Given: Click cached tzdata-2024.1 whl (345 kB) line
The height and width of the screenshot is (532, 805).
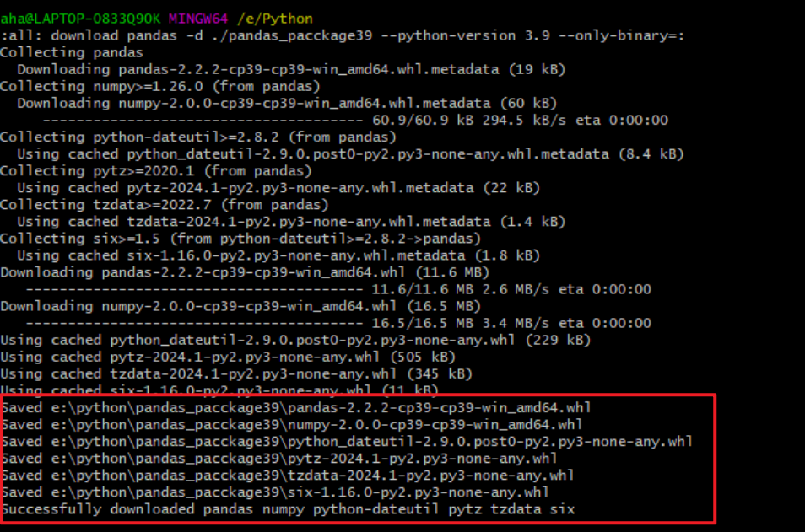Looking at the screenshot, I should pyautogui.click(x=236, y=374).
